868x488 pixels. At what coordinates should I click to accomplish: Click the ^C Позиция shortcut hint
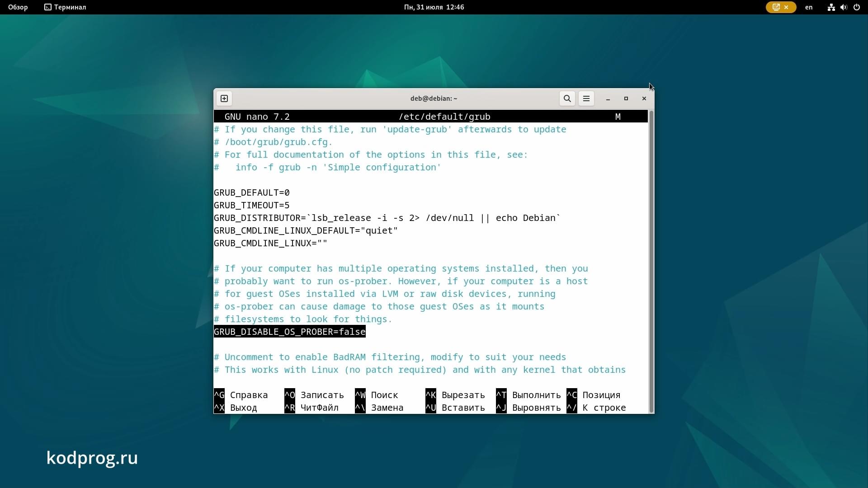click(x=594, y=395)
